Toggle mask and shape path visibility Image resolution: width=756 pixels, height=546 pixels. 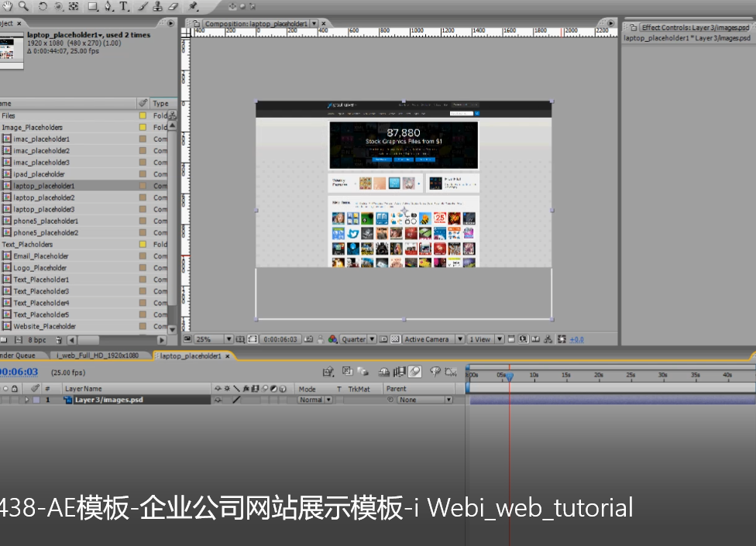[x=253, y=339]
